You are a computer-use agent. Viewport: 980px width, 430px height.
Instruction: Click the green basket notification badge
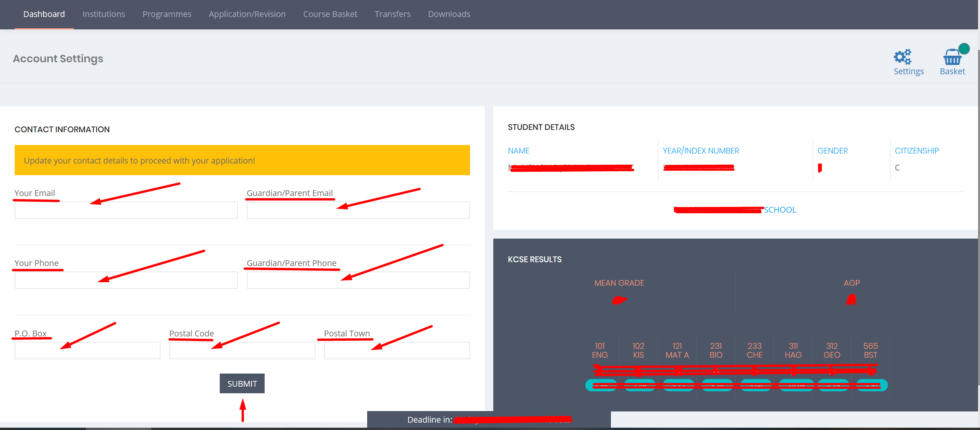(x=964, y=49)
